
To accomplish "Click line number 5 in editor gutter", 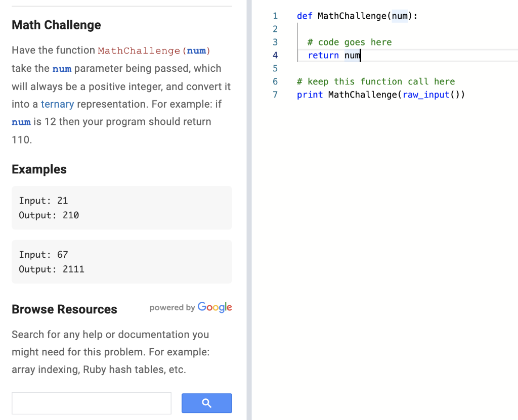I will tap(275, 68).
